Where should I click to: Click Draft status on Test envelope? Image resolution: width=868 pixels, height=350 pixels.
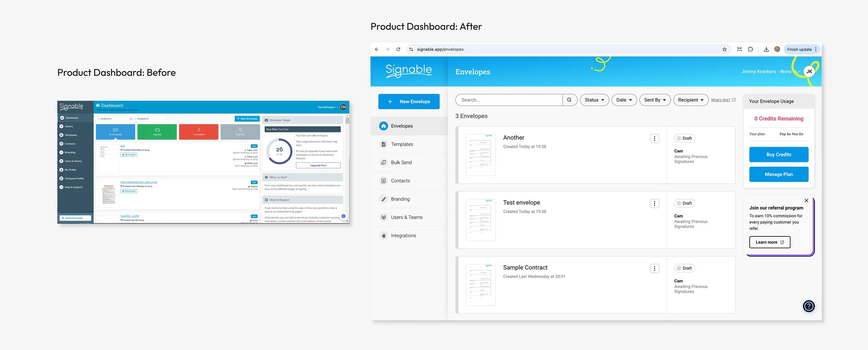click(x=684, y=204)
